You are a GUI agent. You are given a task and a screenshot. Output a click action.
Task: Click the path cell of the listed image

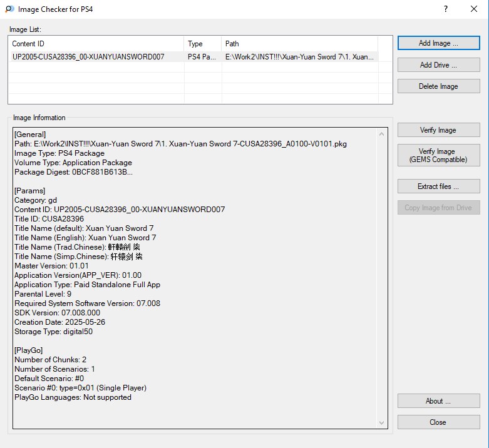(301, 57)
